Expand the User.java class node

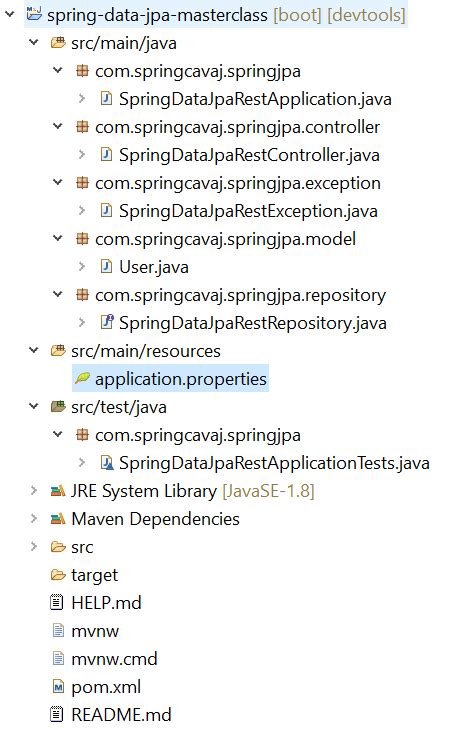coord(82,266)
